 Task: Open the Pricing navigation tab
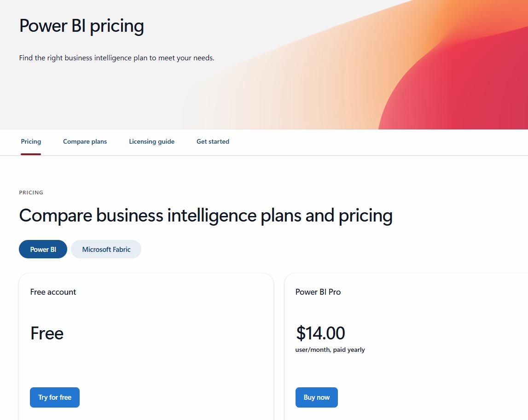pyautogui.click(x=31, y=141)
